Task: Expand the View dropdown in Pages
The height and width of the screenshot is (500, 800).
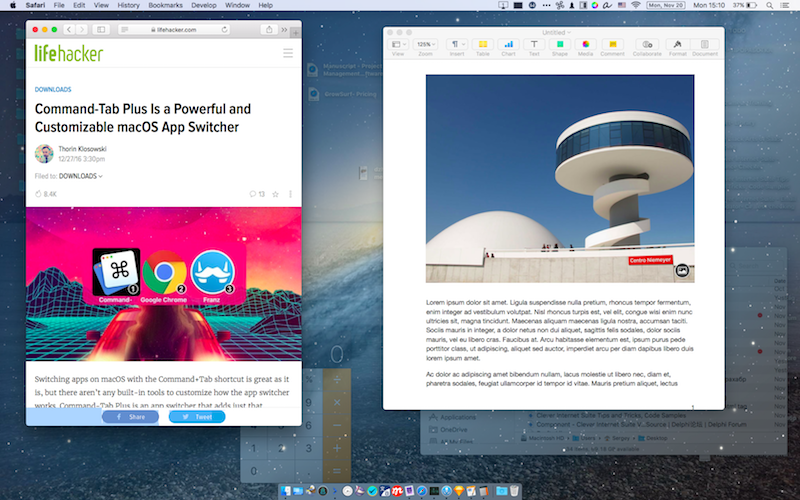Action: 398,44
